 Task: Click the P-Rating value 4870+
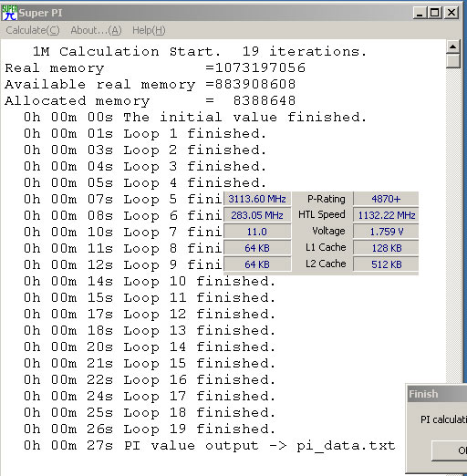click(386, 199)
